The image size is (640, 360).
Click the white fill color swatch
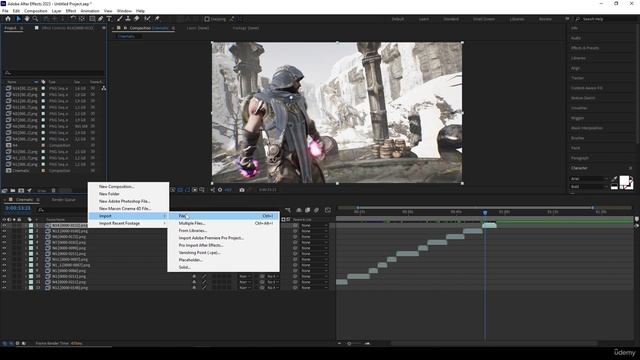[x=624, y=181]
